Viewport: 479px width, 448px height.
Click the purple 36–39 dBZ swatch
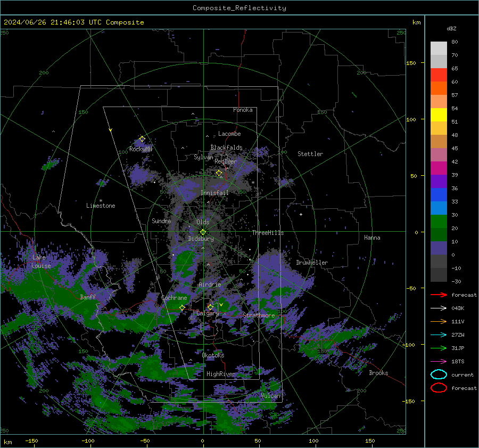[439, 181]
